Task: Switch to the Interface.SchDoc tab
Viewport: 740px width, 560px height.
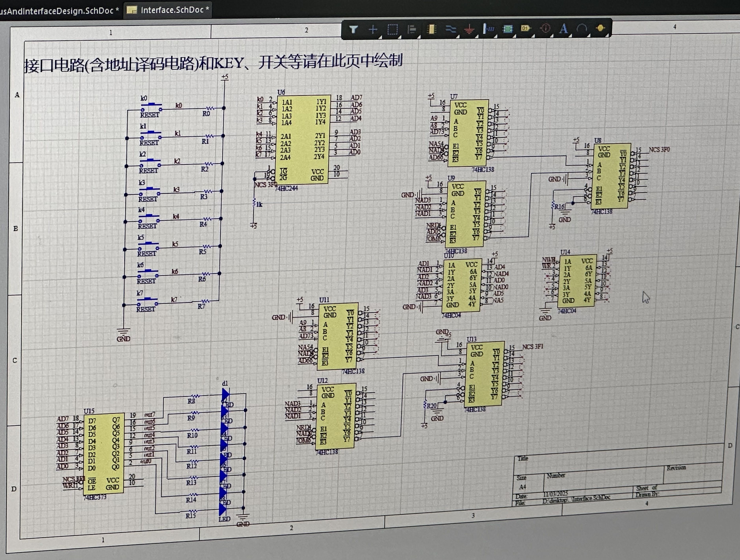Action: (168, 10)
